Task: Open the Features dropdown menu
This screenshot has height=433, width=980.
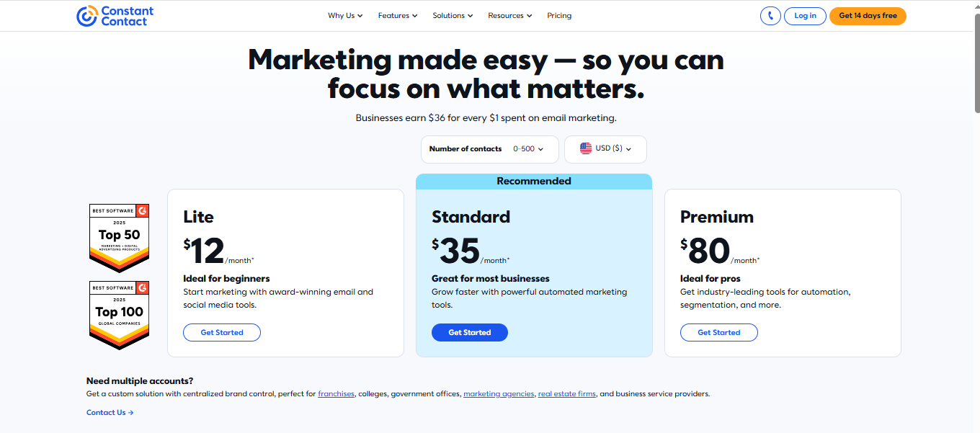Action: coord(398,16)
